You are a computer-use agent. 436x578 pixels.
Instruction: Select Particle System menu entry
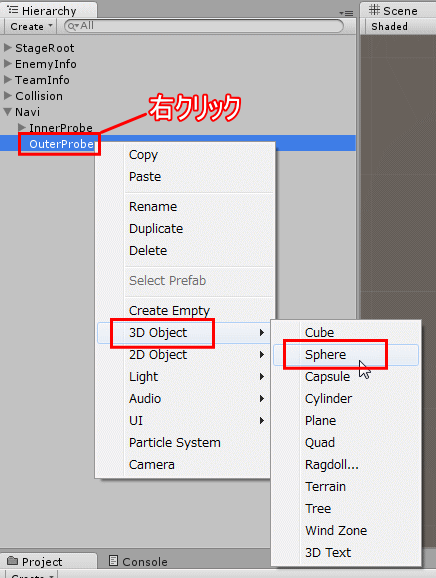pyautogui.click(x=175, y=442)
